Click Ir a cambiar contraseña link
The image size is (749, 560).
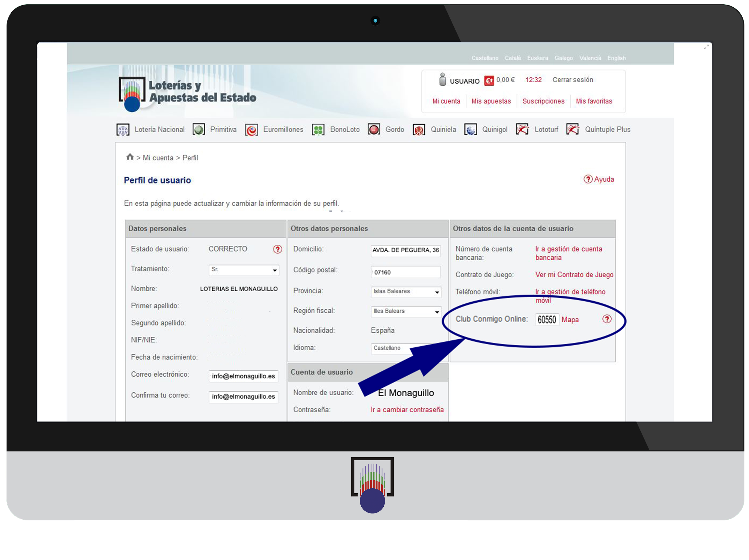click(x=407, y=410)
